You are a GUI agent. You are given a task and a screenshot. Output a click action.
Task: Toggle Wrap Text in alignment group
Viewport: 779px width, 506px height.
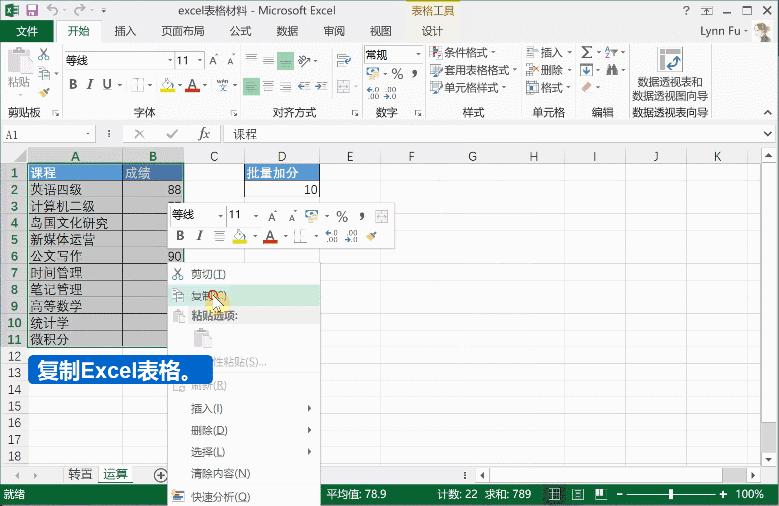pyautogui.click(x=343, y=61)
